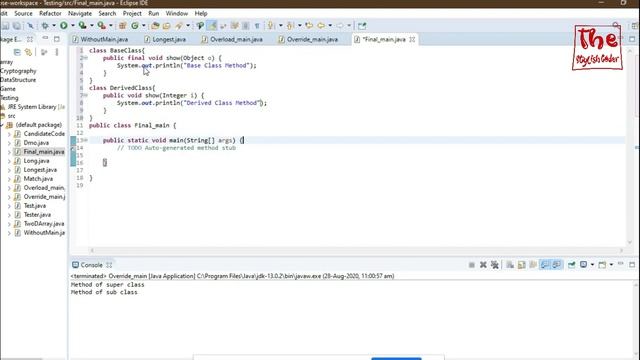The width and height of the screenshot is (640, 360).
Task: Expand CandidateCode tree node
Action: click(x=9, y=134)
